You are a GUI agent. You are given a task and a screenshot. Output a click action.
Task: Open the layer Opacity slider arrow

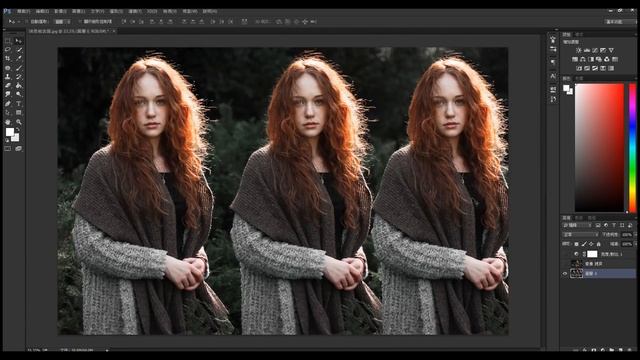636,235
